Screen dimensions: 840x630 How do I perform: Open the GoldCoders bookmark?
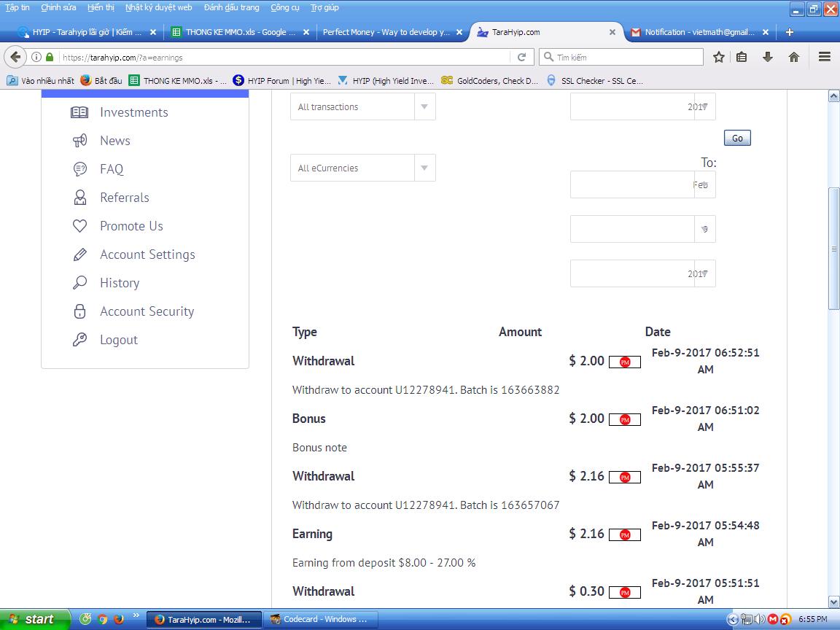(x=489, y=80)
